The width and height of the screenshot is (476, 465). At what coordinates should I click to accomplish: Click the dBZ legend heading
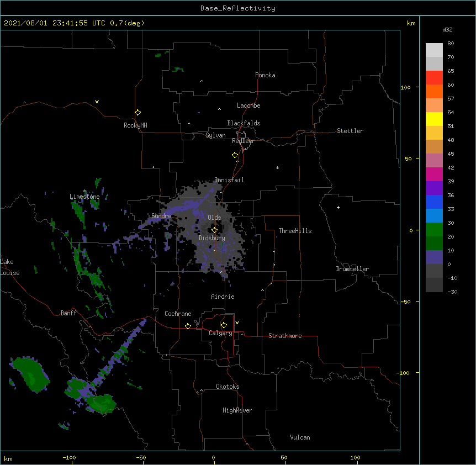(447, 30)
